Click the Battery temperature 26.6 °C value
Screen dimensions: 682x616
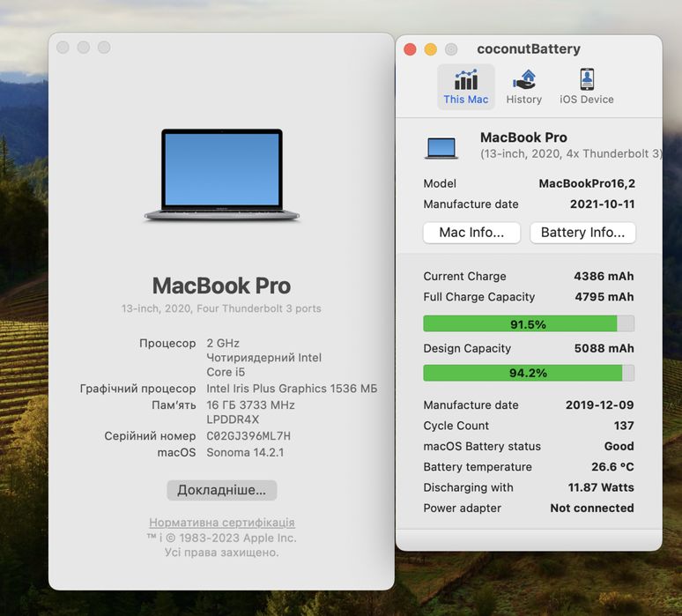click(x=612, y=467)
